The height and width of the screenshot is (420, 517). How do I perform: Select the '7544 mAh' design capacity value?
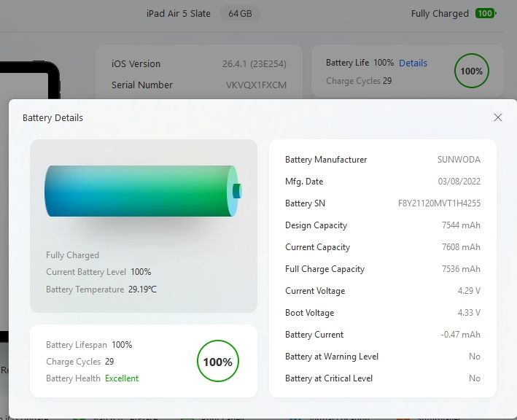click(x=461, y=225)
